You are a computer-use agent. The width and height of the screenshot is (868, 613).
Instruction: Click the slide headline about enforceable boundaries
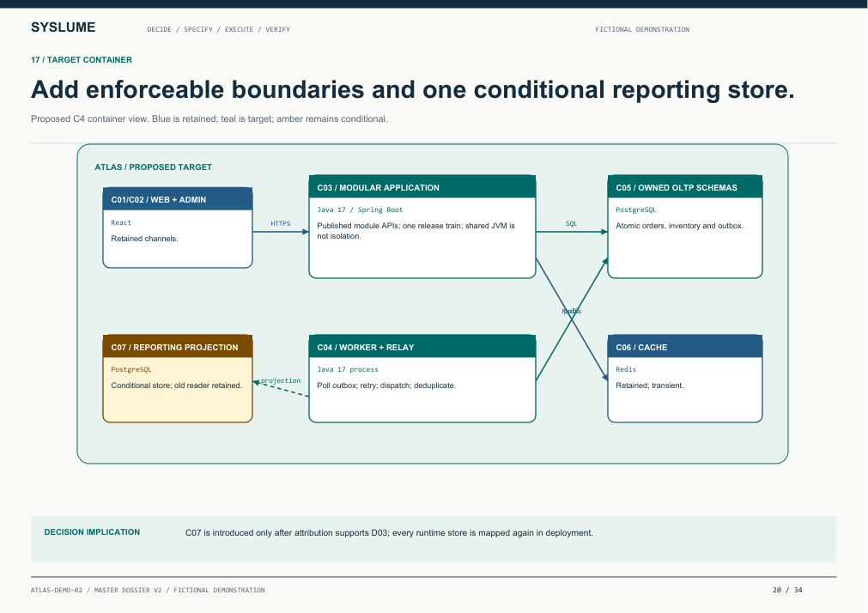point(412,89)
